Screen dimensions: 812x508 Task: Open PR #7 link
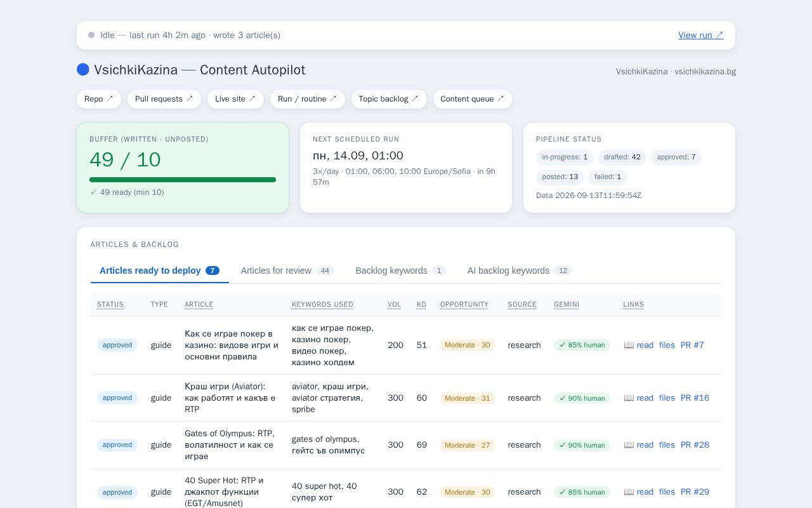pos(692,345)
